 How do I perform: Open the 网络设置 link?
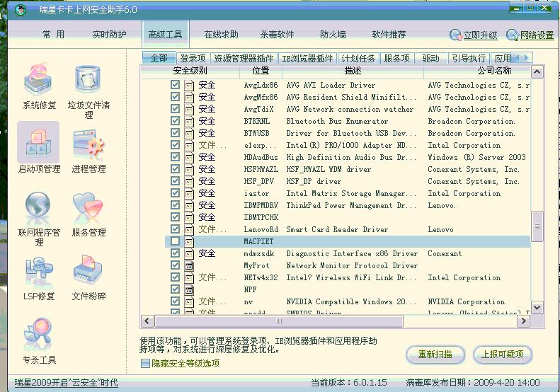click(537, 35)
